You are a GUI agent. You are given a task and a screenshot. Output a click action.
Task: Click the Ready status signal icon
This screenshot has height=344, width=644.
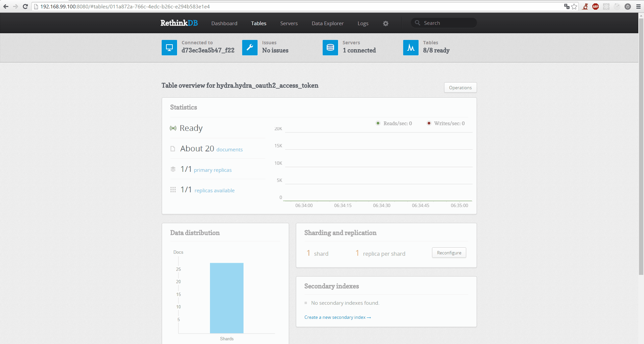(173, 128)
